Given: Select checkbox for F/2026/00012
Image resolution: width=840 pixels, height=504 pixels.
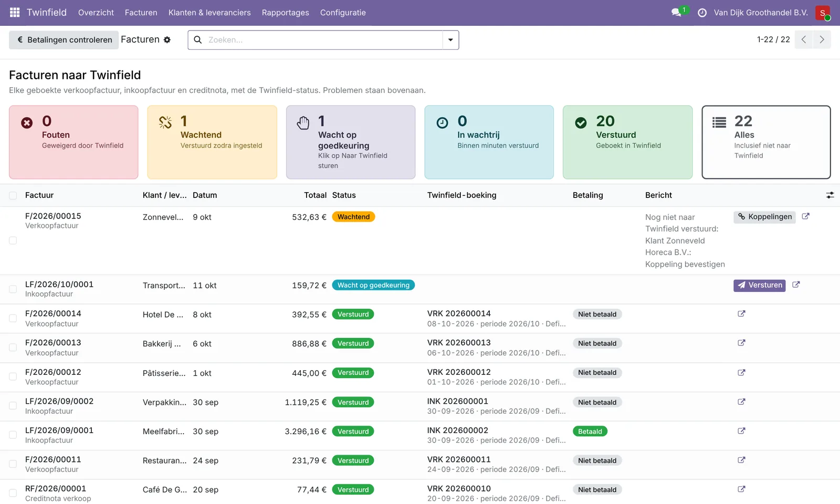Looking at the screenshot, I should [x=13, y=376].
